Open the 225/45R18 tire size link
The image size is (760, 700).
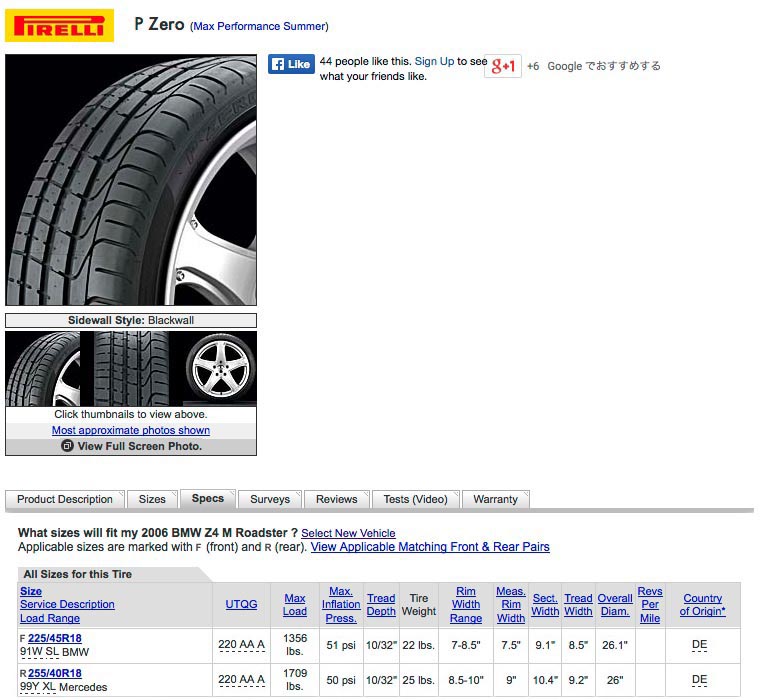(x=55, y=638)
